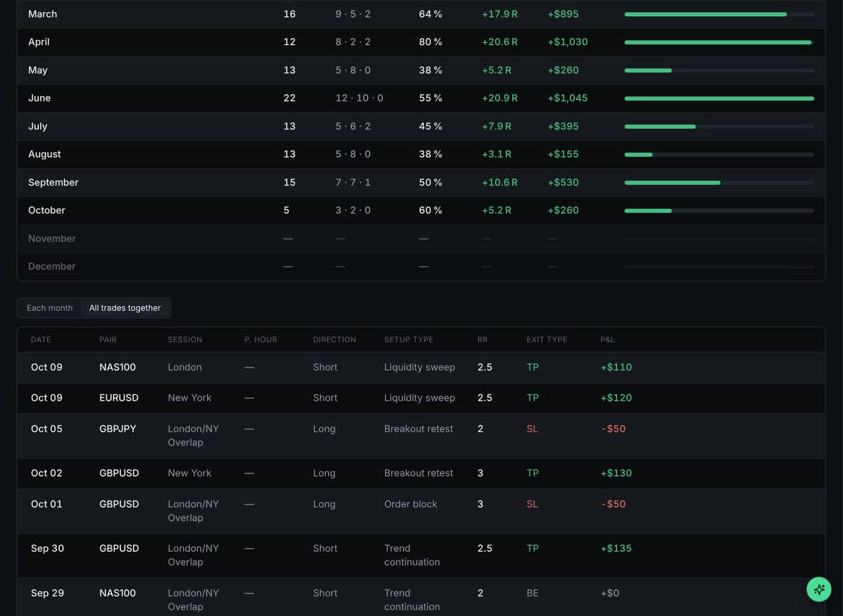
Task: Open the green sparkle assistant button
Action: coord(819,589)
